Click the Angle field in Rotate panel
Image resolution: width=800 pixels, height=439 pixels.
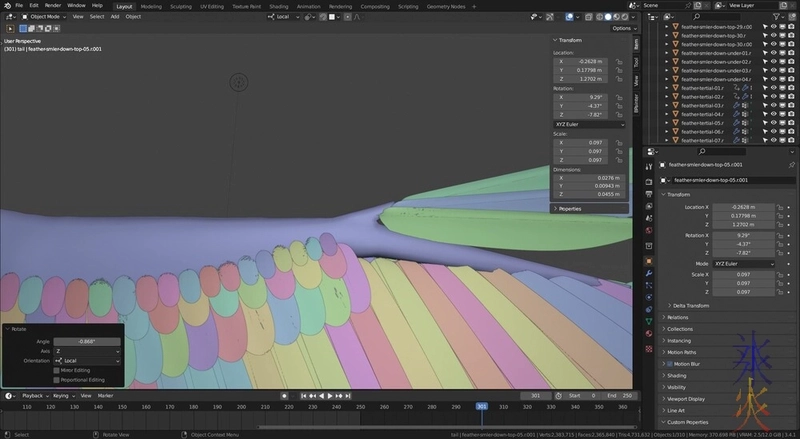[x=86, y=341]
